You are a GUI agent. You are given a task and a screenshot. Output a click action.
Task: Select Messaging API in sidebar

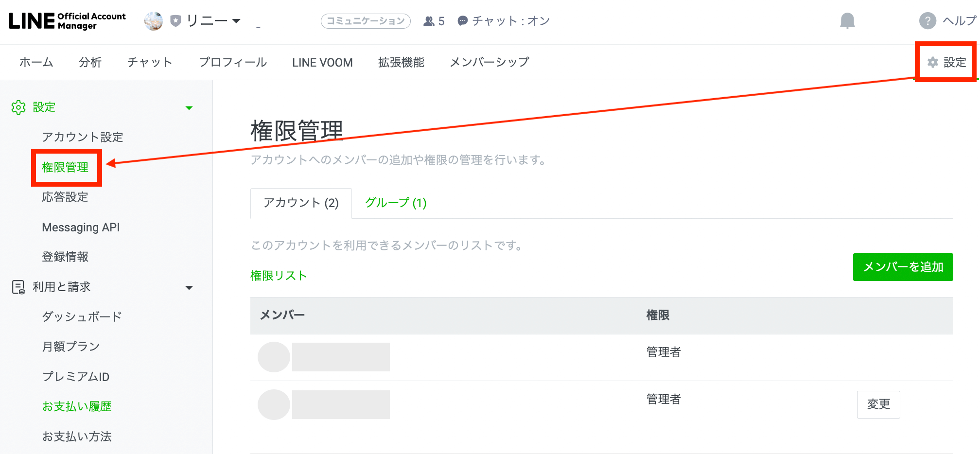[x=81, y=227]
